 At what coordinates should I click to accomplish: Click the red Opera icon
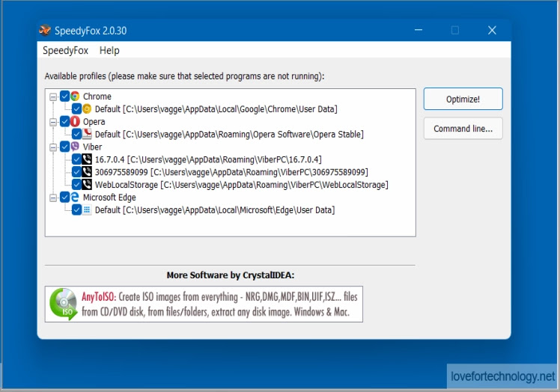75,121
